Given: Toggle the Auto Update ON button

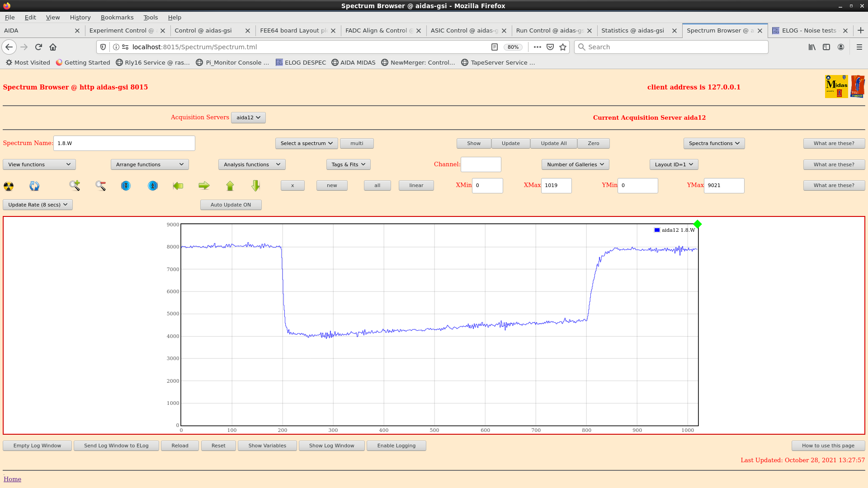Looking at the screenshot, I should point(231,205).
